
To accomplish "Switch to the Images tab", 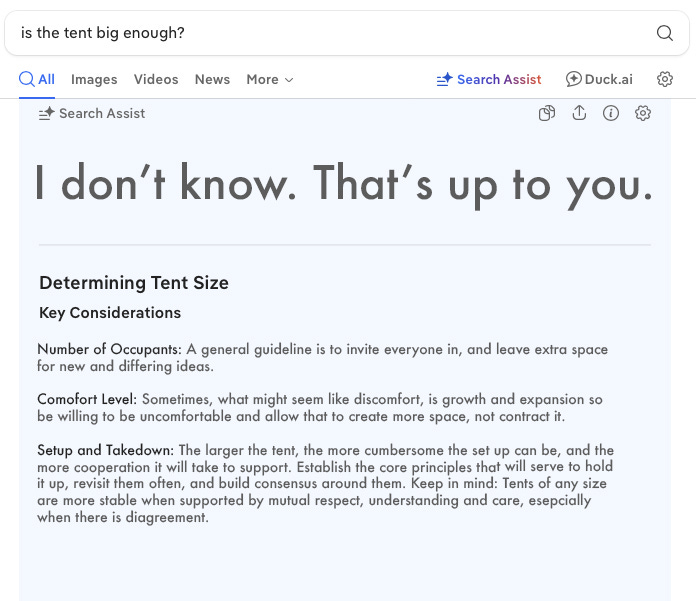I will (x=94, y=79).
